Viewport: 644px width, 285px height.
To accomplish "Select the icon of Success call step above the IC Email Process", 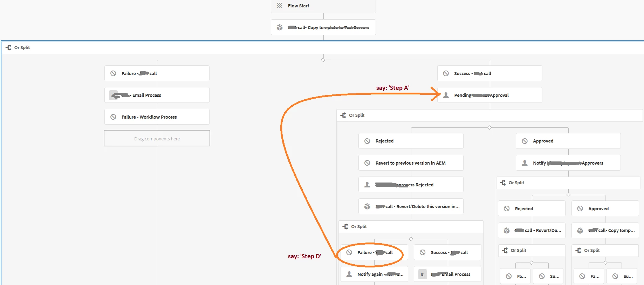I will pyautogui.click(x=423, y=252).
